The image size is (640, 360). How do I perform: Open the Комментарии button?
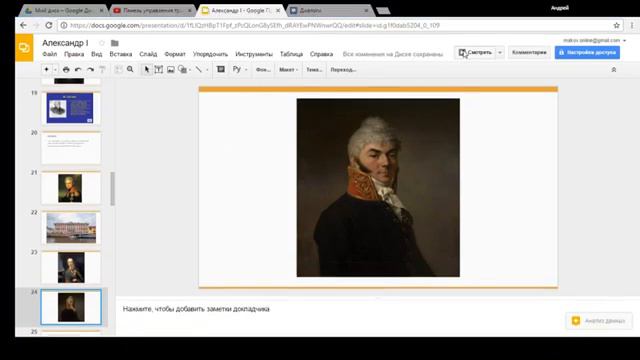coord(529,52)
